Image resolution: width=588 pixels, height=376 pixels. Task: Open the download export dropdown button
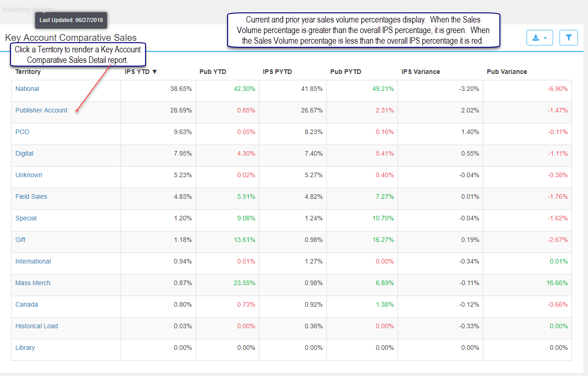(539, 38)
